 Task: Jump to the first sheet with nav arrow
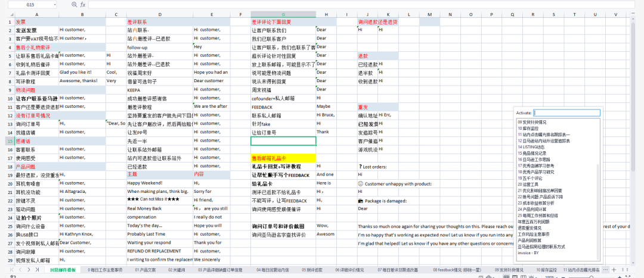[x=12, y=270]
